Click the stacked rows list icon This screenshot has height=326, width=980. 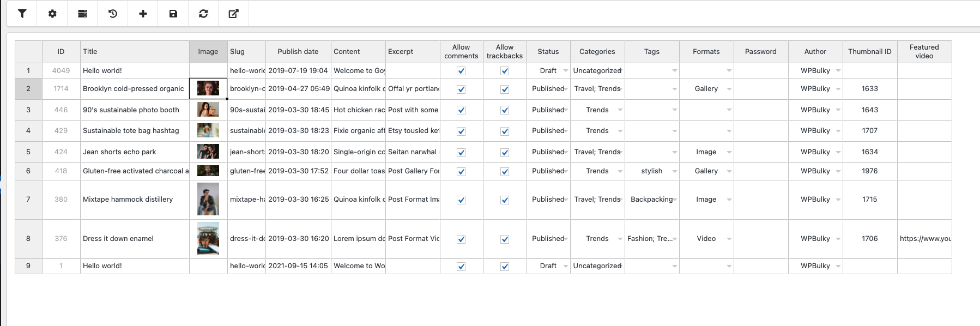click(x=82, y=14)
